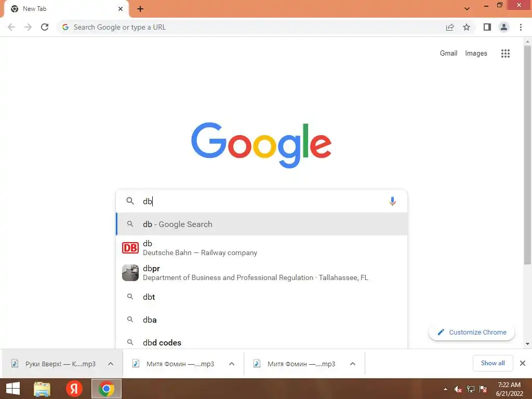This screenshot has height=399, width=532.
Task: Reload the current page
Action: point(45,27)
